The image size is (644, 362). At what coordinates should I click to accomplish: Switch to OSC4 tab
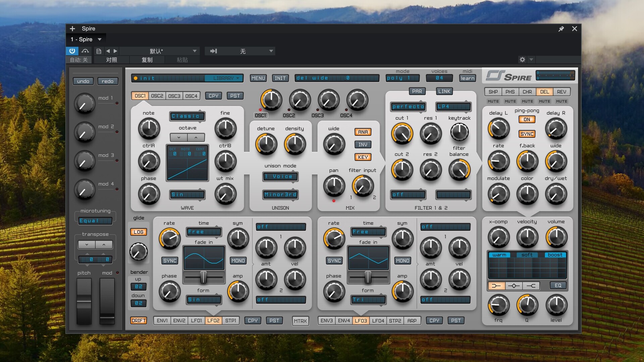click(192, 96)
